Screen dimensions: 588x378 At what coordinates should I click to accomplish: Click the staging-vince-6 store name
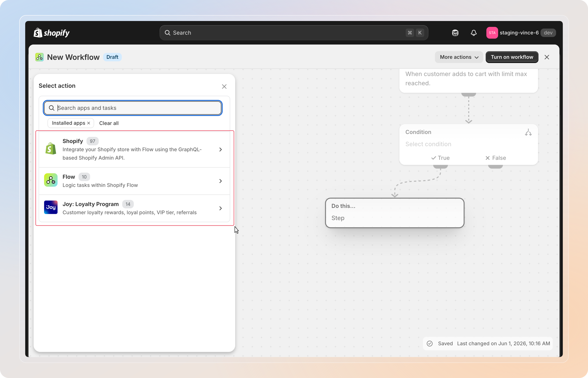pyautogui.click(x=519, y=33)
